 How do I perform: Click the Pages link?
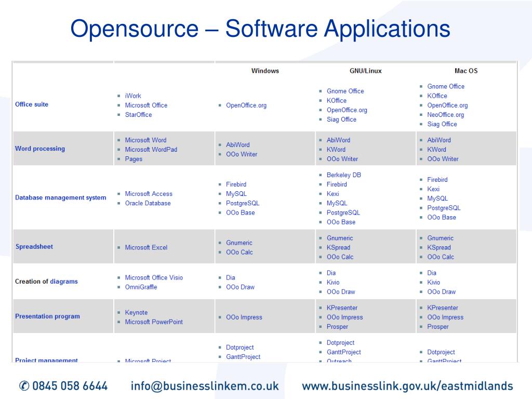pos(134,159)
